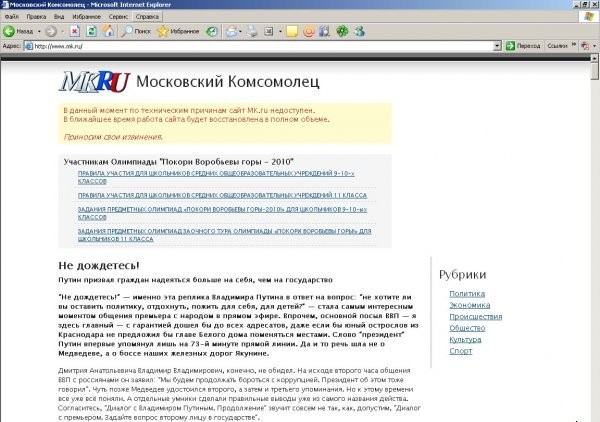The image size is (600, 422).
Task: Open the Справка menu
Action: tap(147, 17)
